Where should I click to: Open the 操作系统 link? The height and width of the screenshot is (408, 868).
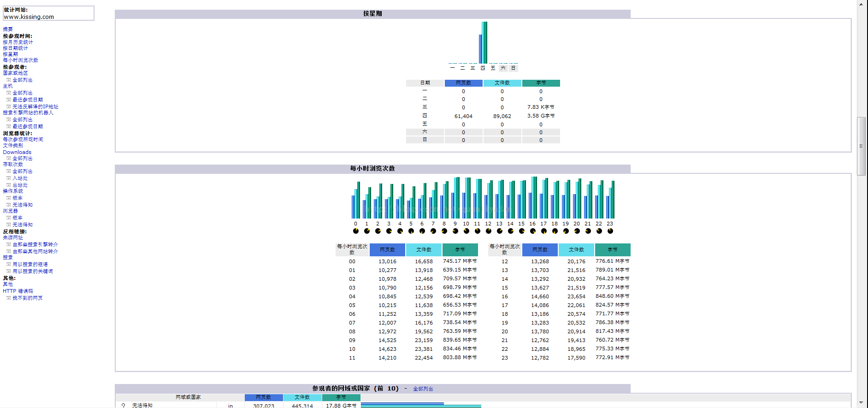(13, 191)
